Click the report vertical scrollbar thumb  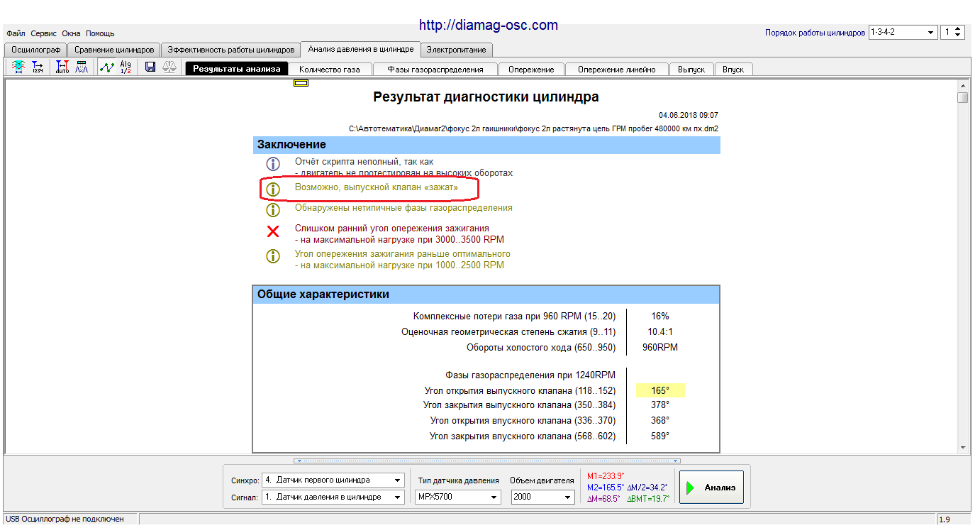click(962, 98)
